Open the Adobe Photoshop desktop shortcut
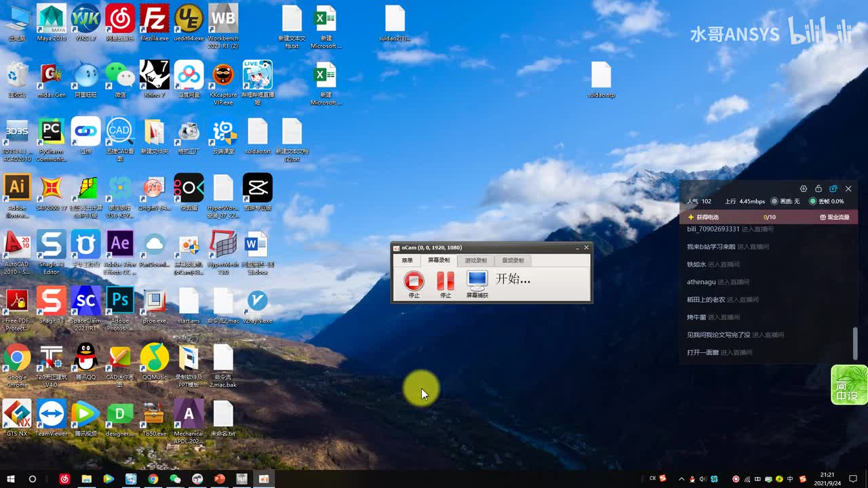868x488 pixels. pyautogui.click(x=120, y=310)
